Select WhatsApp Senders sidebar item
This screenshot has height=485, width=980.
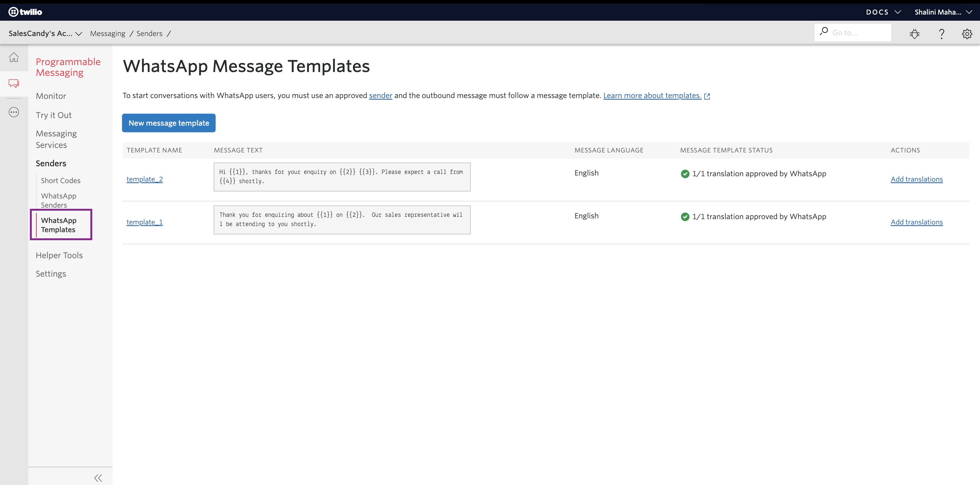[59, 200]
